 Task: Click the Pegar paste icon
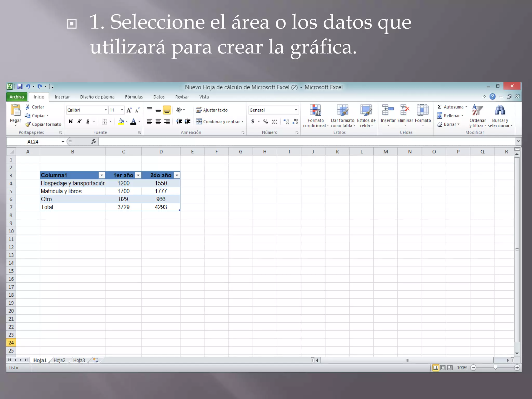pos(15,111)
